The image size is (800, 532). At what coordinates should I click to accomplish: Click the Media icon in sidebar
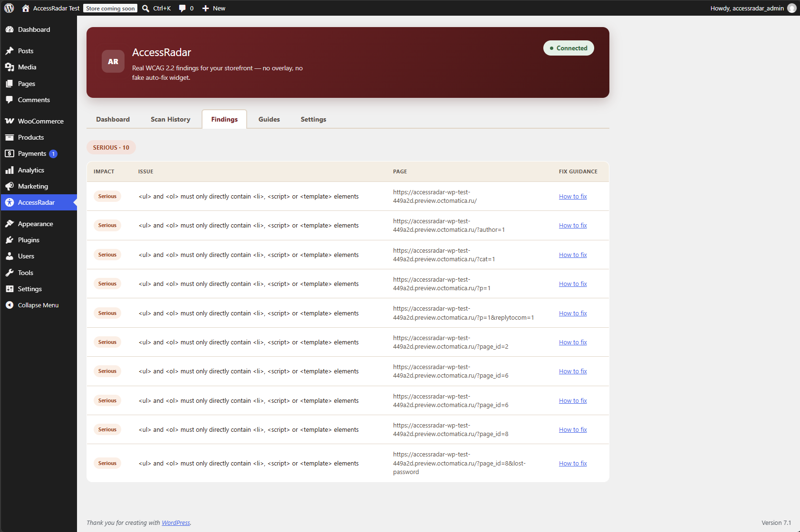(x=10, y=67)
